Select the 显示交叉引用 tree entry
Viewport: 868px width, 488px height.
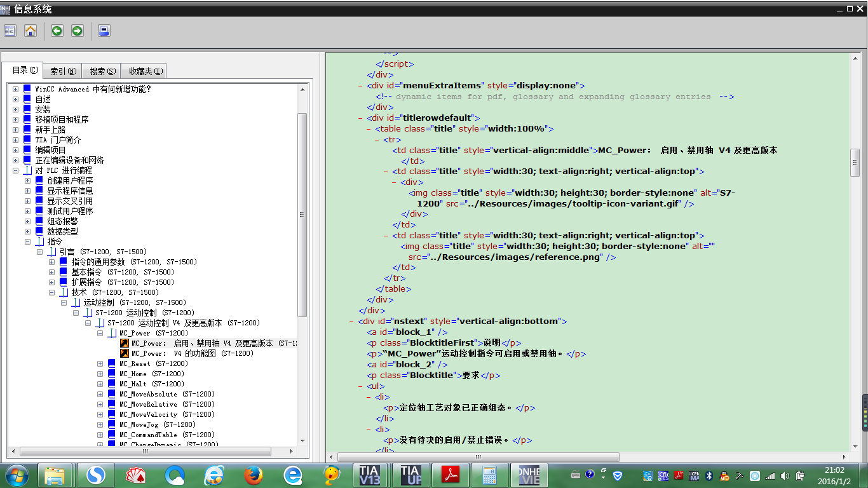pos(70,201)
